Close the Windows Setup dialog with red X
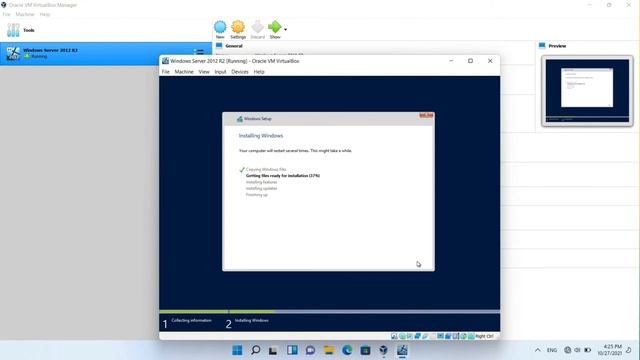640x360 pixels. [426, 115]
